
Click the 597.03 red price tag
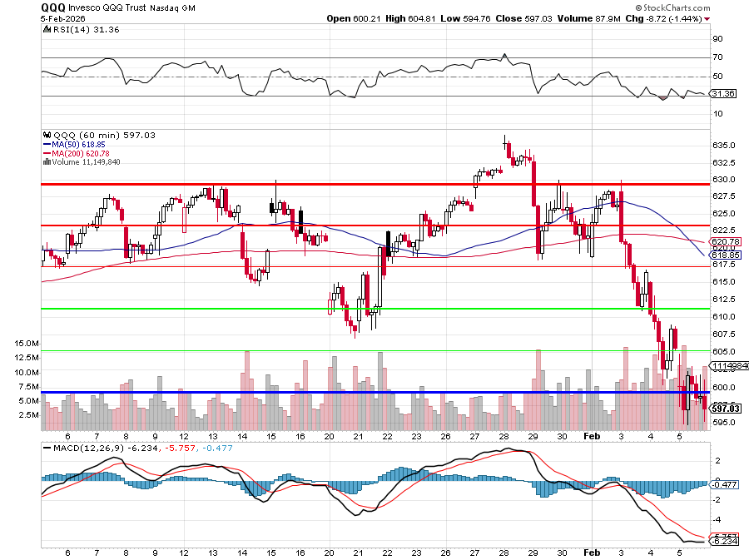721,409
